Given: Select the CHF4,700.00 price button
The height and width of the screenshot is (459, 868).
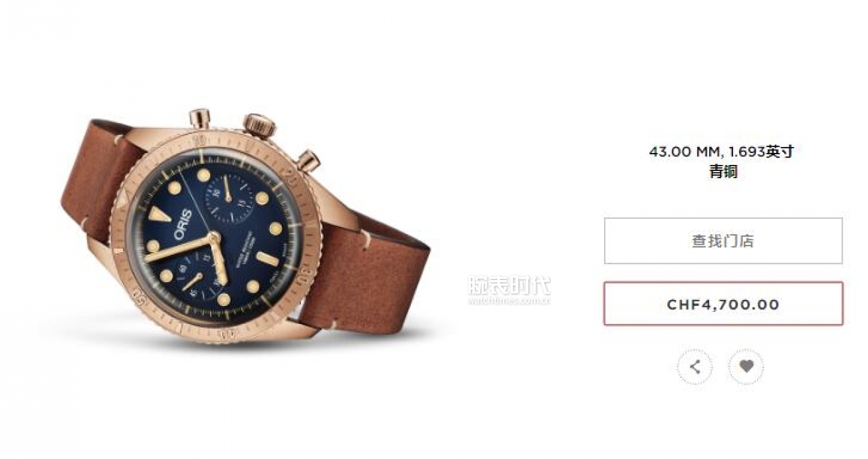Looking at the screenshot, I should [x=723, y=304].
